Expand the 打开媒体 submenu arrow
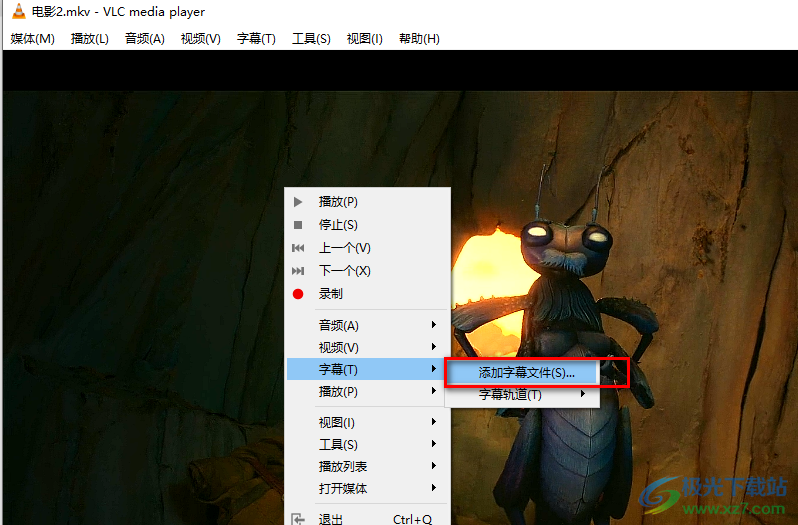The width and height of the screenshot is (798, 525). (x=434, y=488)
